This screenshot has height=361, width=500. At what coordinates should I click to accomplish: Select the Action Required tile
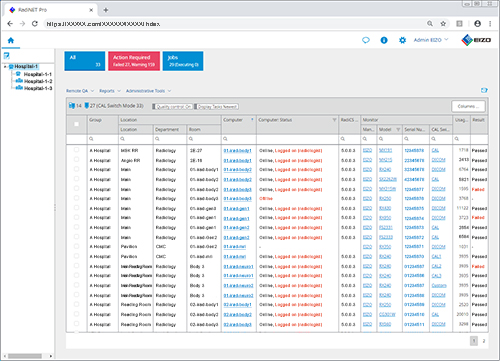(134, 61)
